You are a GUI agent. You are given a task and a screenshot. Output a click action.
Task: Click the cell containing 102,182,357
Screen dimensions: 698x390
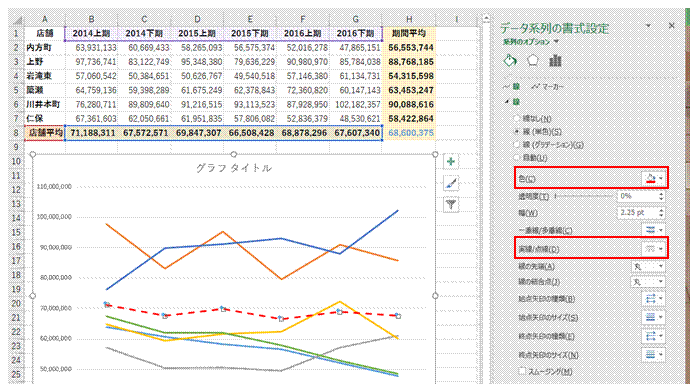pyautogui.click(x=356, y=104)
